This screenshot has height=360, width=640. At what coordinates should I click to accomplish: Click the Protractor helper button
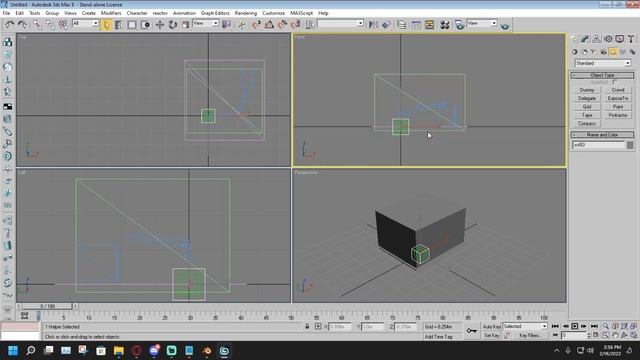point(618,115)
